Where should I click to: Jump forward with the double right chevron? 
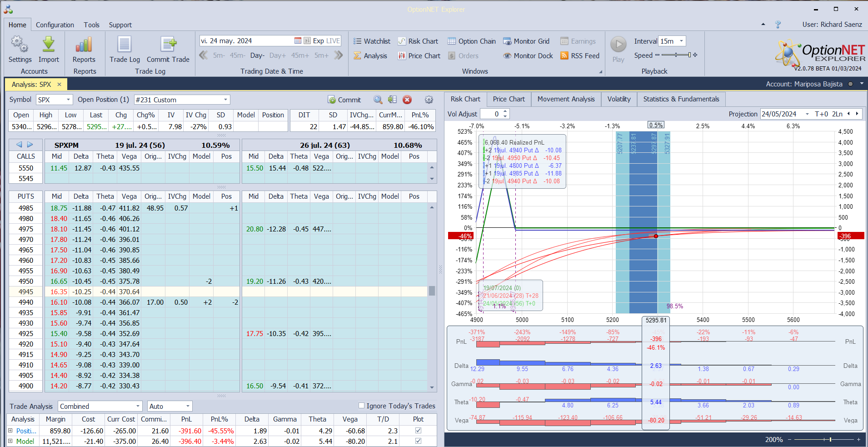point(339,55)
